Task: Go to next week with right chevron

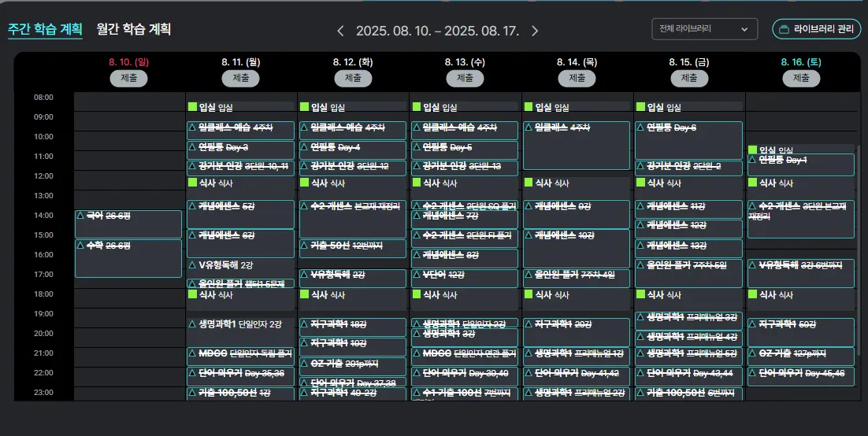Action: click(535, 31)
